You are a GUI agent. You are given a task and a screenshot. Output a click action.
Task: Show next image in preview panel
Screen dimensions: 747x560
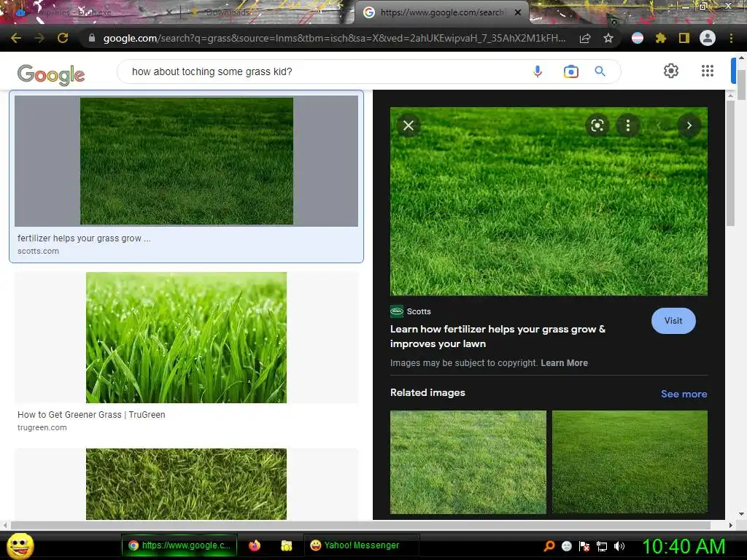[x=689, y=125]
